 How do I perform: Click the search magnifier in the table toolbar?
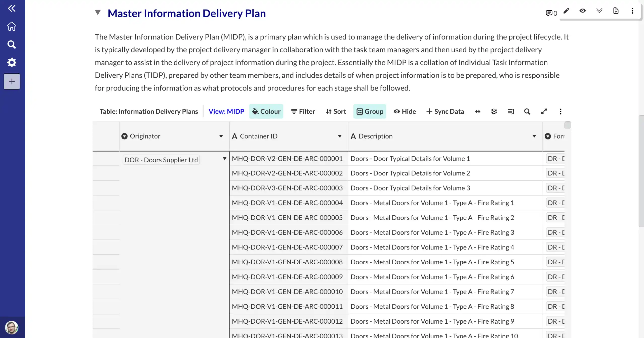[527, 111]
